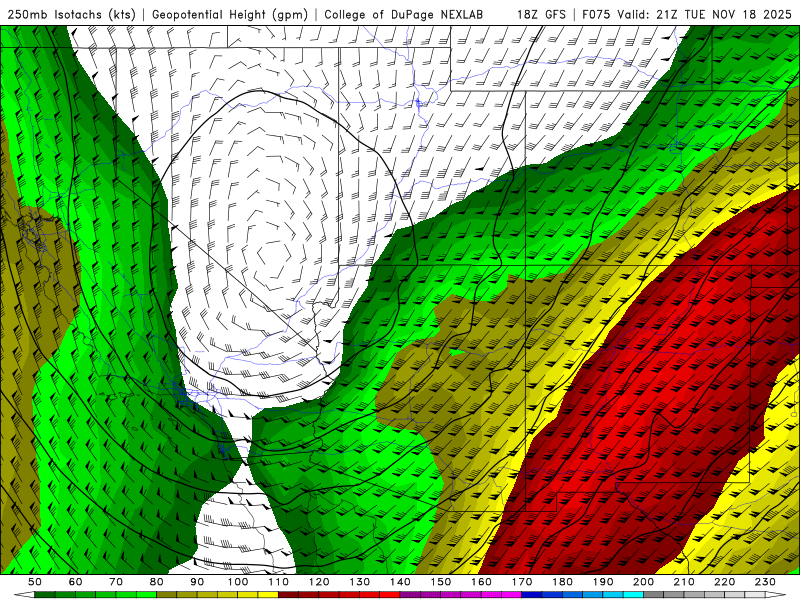Select the 110 knot legend label

pos(279,582)
